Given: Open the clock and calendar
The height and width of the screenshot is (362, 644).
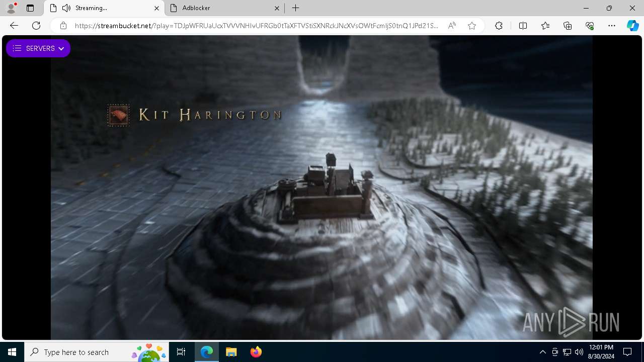Looking at the screenshot, I should [601, 352].
